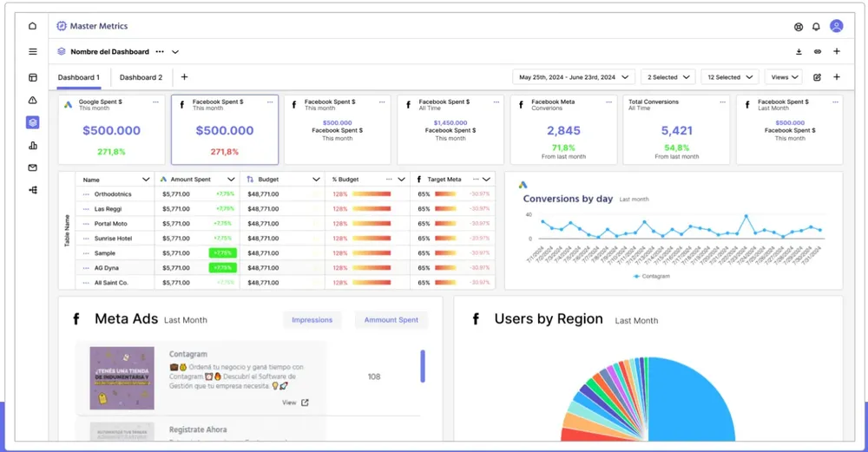Open the home icon in sidebar
The height and width of the screenshot is (452, 868).
click(x=33, y=26)
